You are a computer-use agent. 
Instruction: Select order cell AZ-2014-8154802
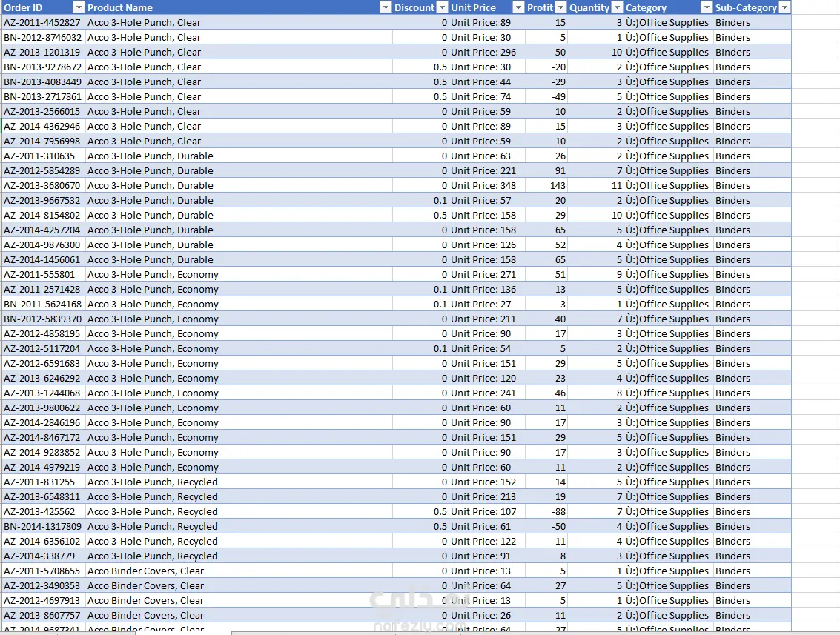pos(43,215)
